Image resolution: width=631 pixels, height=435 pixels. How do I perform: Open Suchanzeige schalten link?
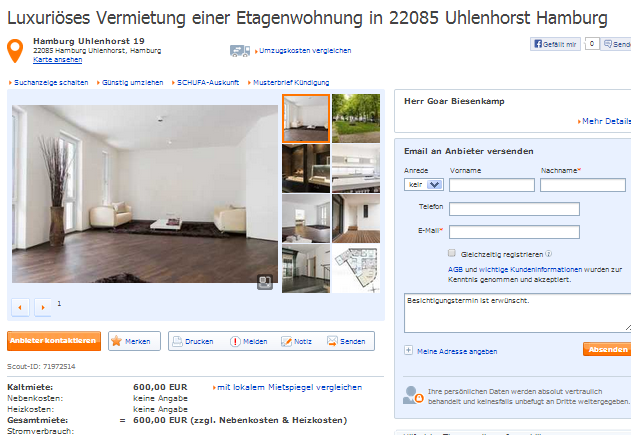(x=51, y=82)
